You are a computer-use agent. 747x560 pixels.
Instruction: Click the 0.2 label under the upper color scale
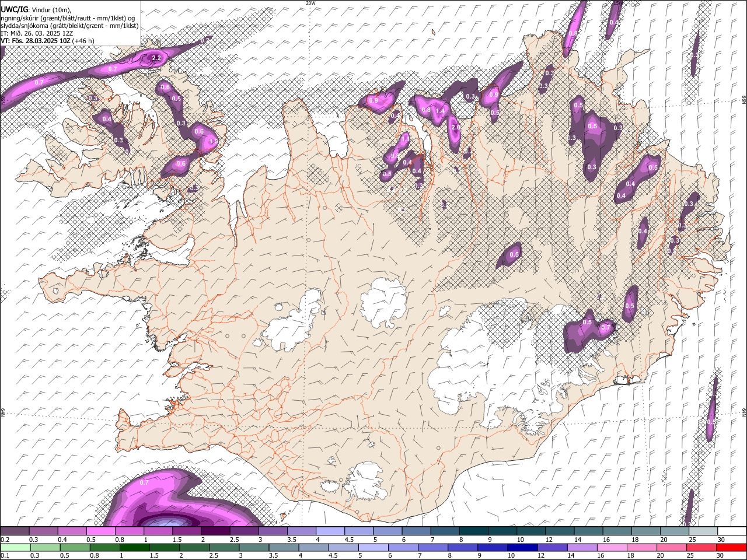[5, 540]
